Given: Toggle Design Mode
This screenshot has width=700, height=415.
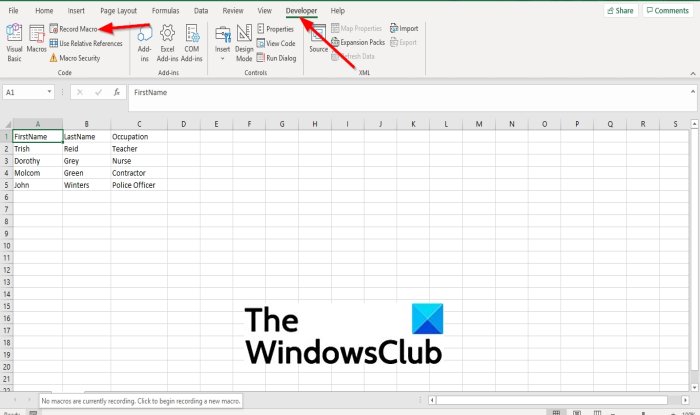Looking at the screenshot, I should (x=244, y=43).
